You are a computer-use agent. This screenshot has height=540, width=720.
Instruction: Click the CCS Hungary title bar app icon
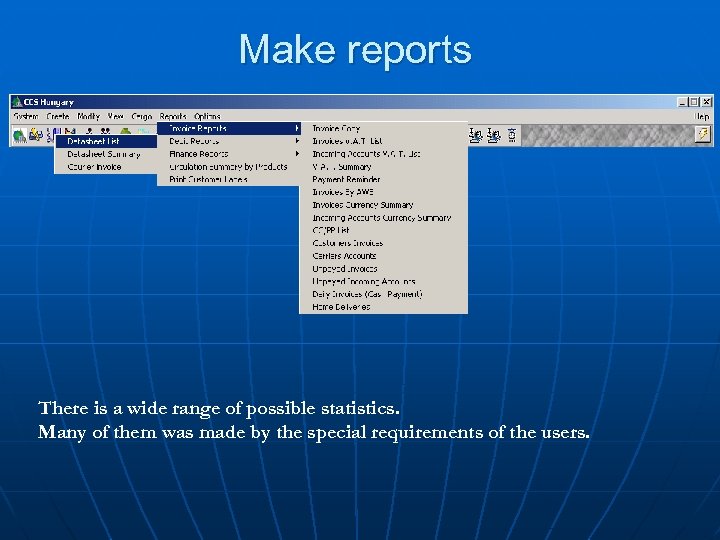[x=17, y=101]
